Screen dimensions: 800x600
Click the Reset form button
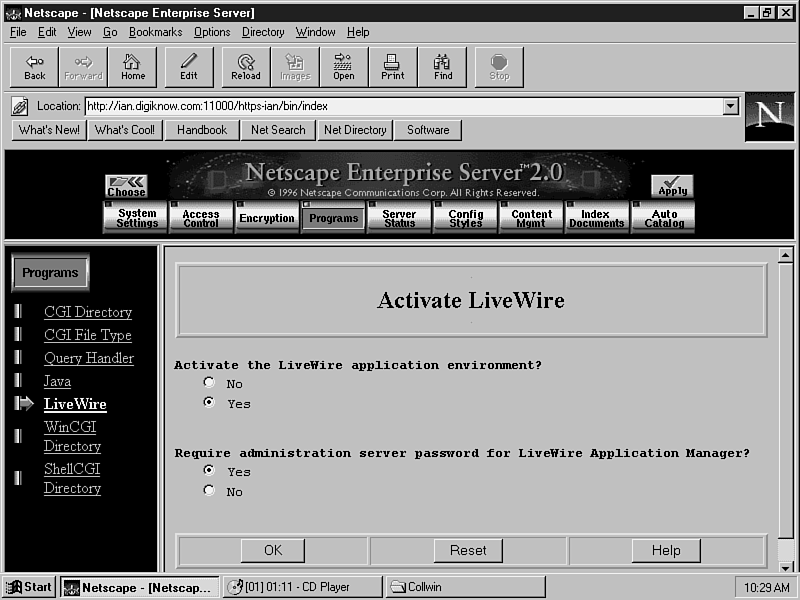468,551
